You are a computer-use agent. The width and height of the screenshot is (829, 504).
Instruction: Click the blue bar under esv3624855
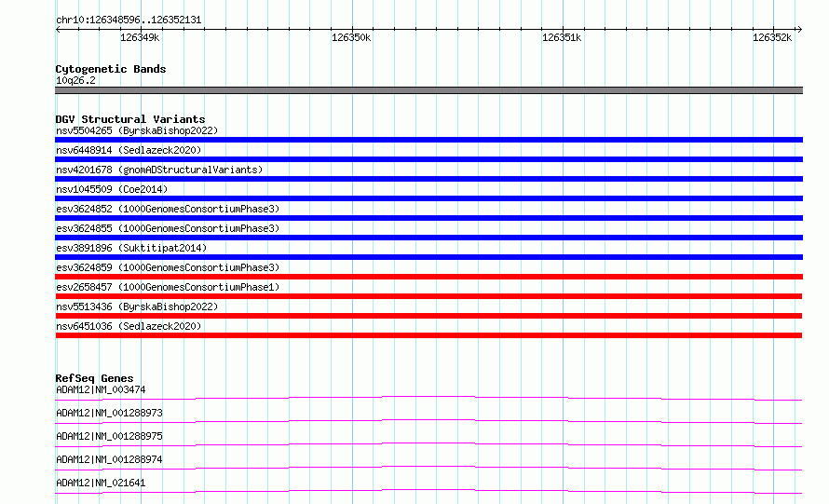pos(428,238)
